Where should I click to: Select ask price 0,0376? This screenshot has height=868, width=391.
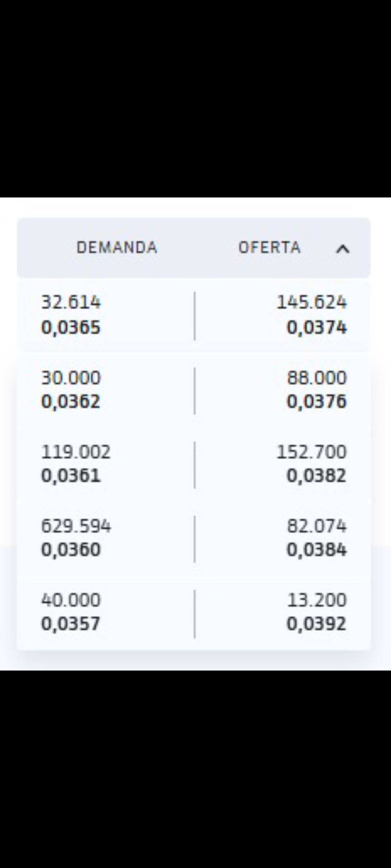317,402
